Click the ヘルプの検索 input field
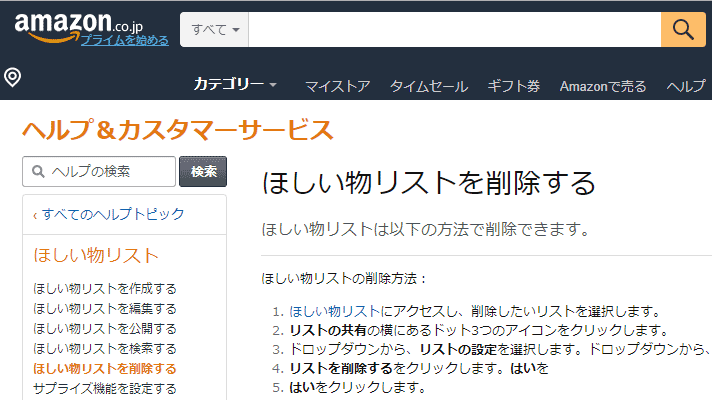The height and width of the screenshot is (400, 712). (x=99, y=171)
